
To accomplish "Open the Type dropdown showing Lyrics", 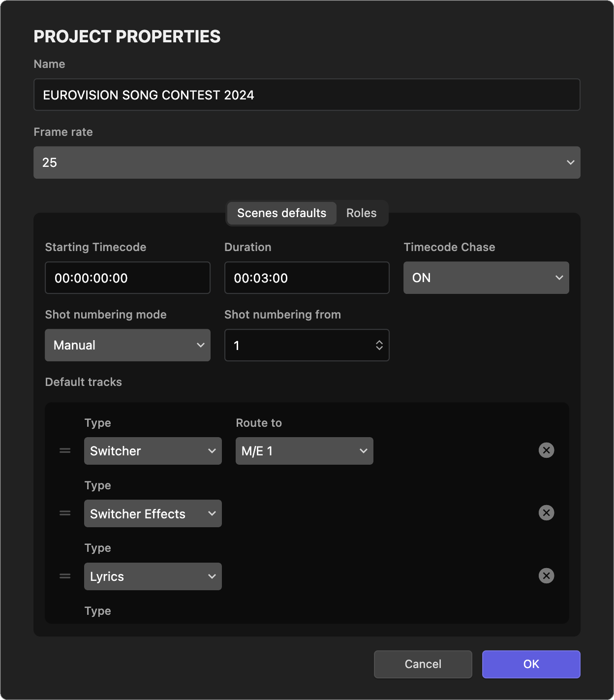I will pyautogui.click(x=153, y=576).
